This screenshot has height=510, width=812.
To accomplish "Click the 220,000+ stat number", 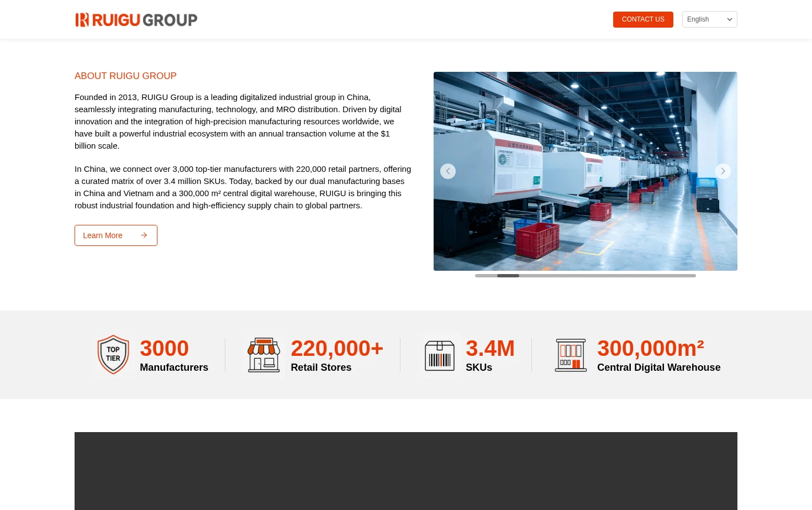I will pos(337,349).
